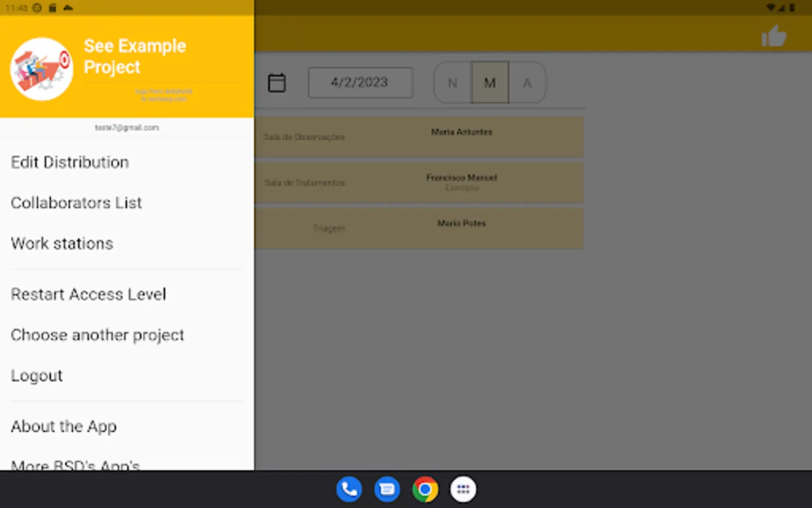
Task: Select the A shift toggle
Action: click(x=527, y=83)
